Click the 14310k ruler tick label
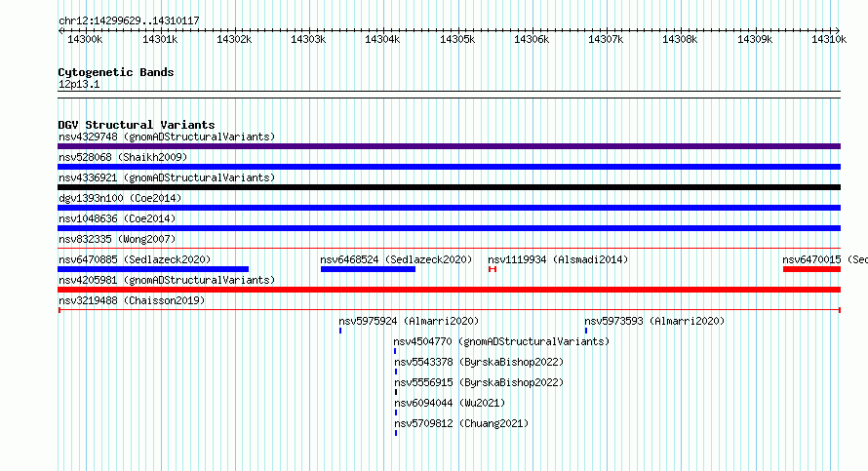The image size is (868, 471). pos(829,39)
